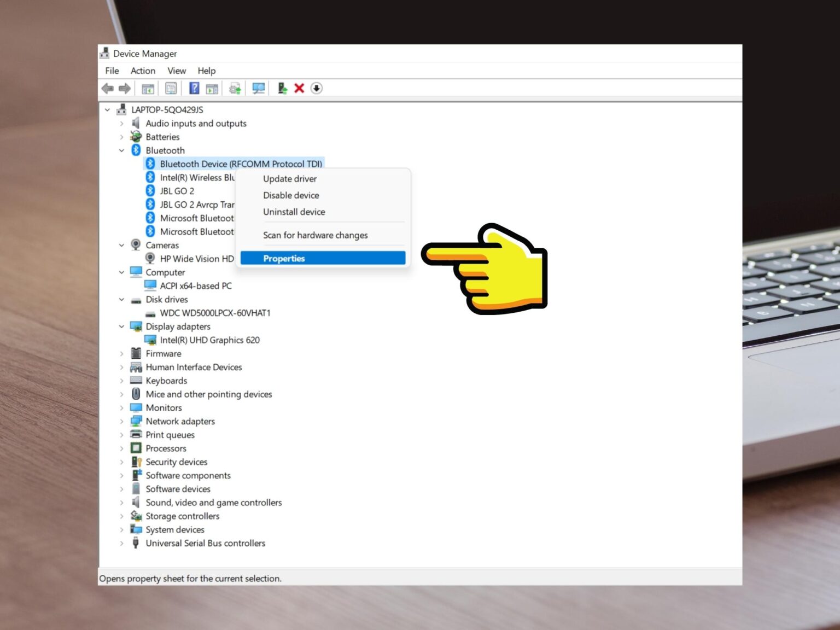Click the Bluetooth icon beside JBL GO 2

[150, 191]
